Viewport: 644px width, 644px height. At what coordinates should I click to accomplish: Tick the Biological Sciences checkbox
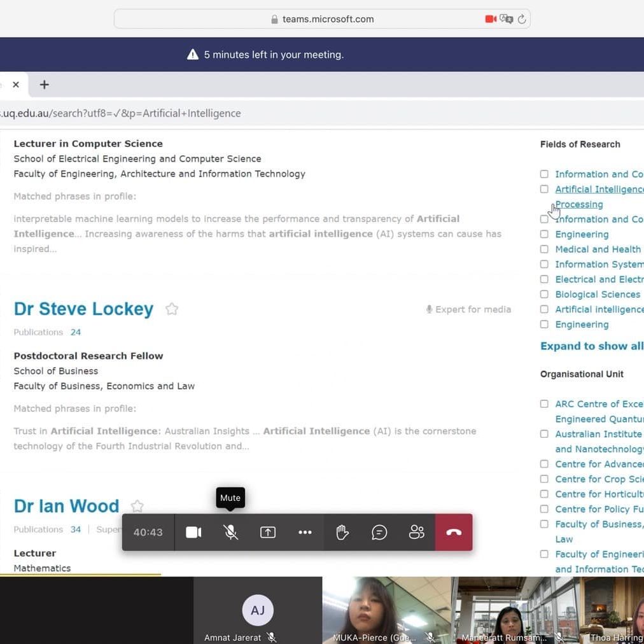pyautogui.click(x=544, y=294)
